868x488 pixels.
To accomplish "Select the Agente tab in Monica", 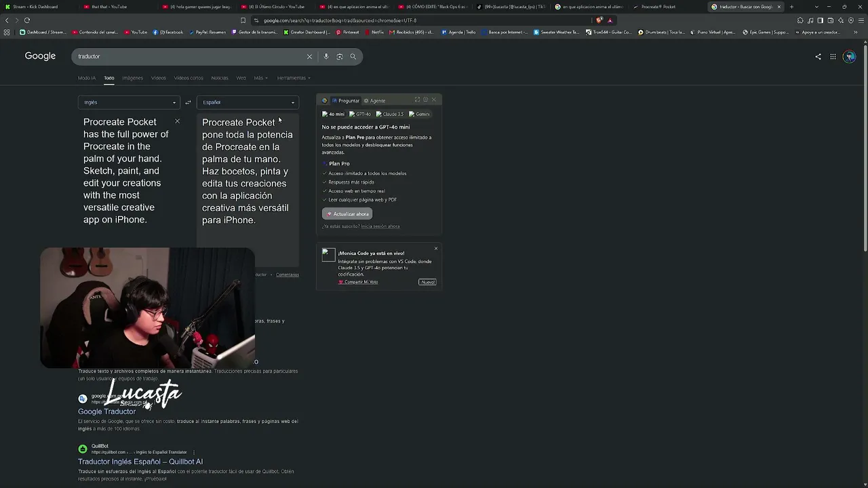I will pos(374,100).
